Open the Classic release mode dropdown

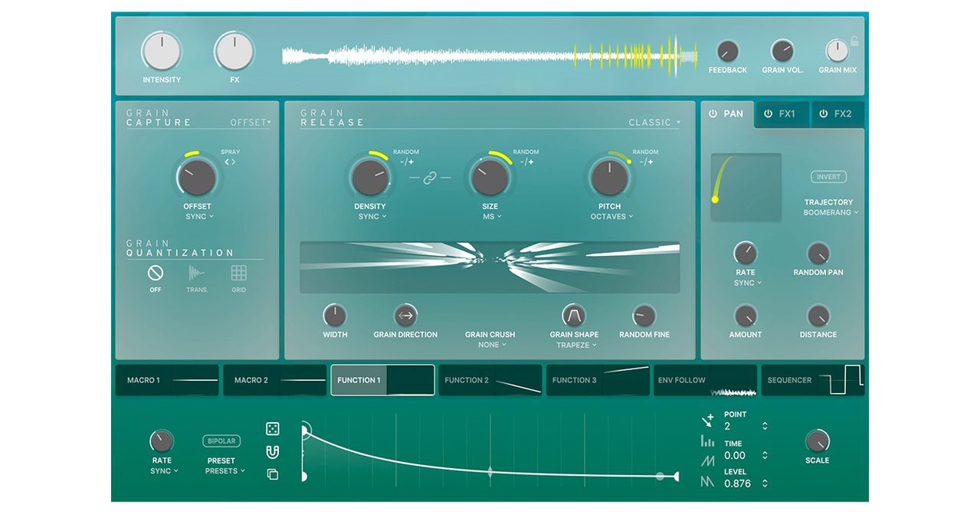click(x=654, y=123)
